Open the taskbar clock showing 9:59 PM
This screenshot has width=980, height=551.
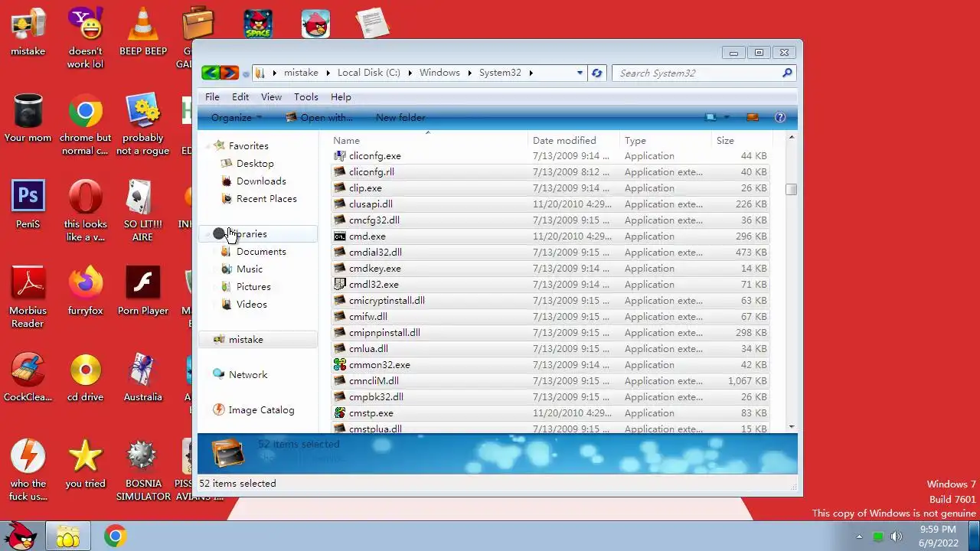pos(938,536)
